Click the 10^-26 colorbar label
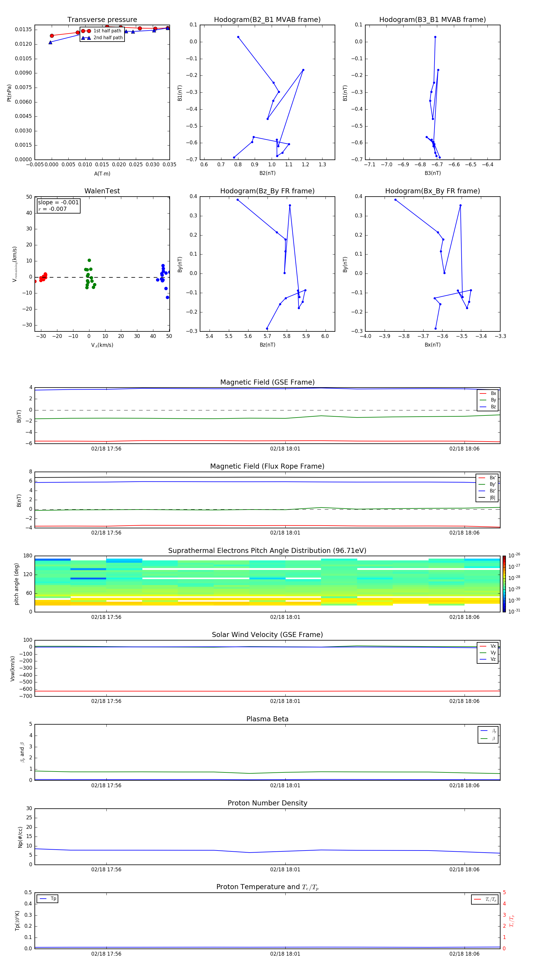The height and width of the screenshot is (980, 535). (514, 555)
